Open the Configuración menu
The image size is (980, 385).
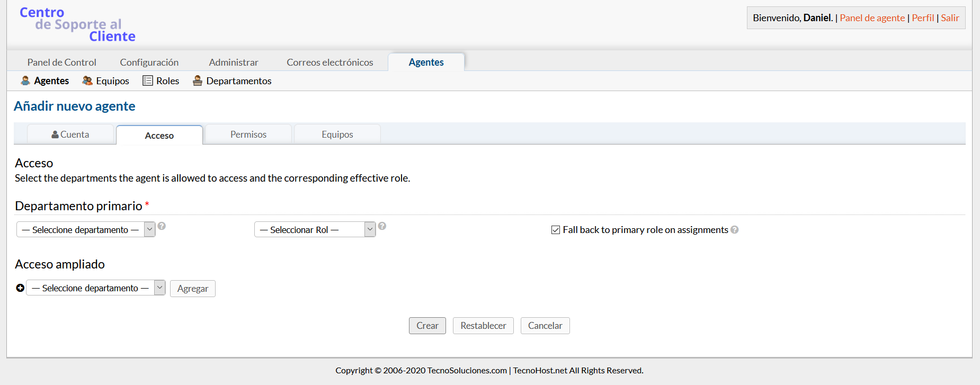[x=149, y=62]
